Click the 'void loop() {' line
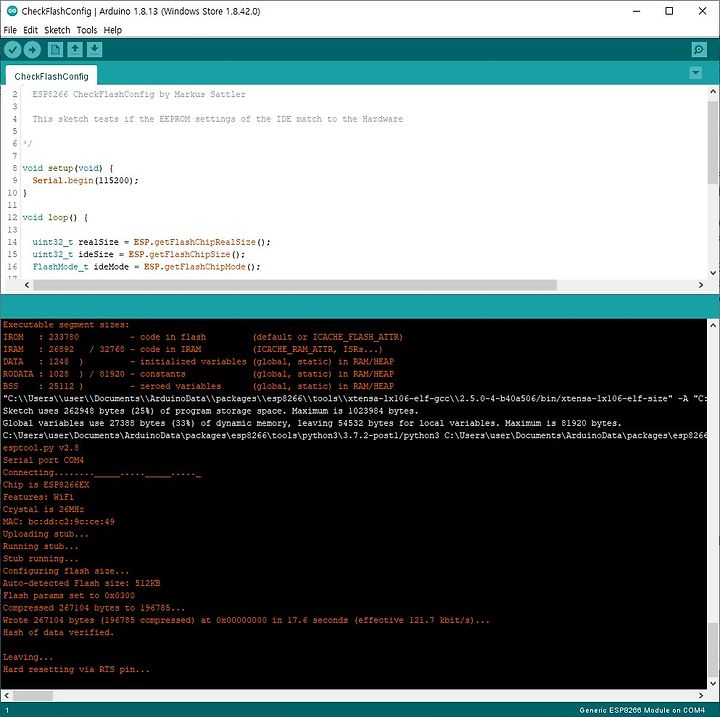 coord(55,217)
